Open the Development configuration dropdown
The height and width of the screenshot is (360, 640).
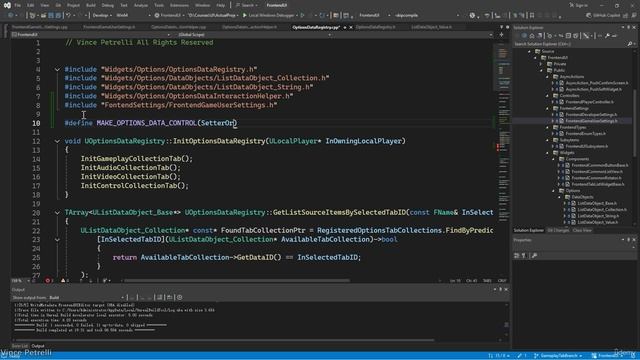click(x=101, y=15)
